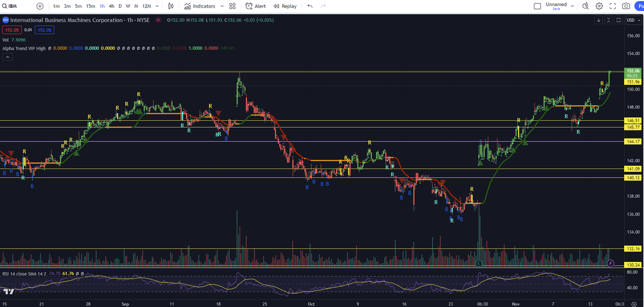The image size is (644, 307).
Task: Switch to the 1m timeframe
Action: (56, 6)
